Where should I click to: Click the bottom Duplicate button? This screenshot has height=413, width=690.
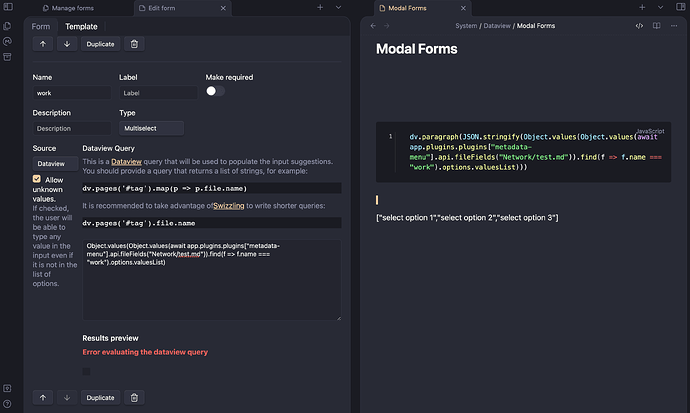coord(100,398)
